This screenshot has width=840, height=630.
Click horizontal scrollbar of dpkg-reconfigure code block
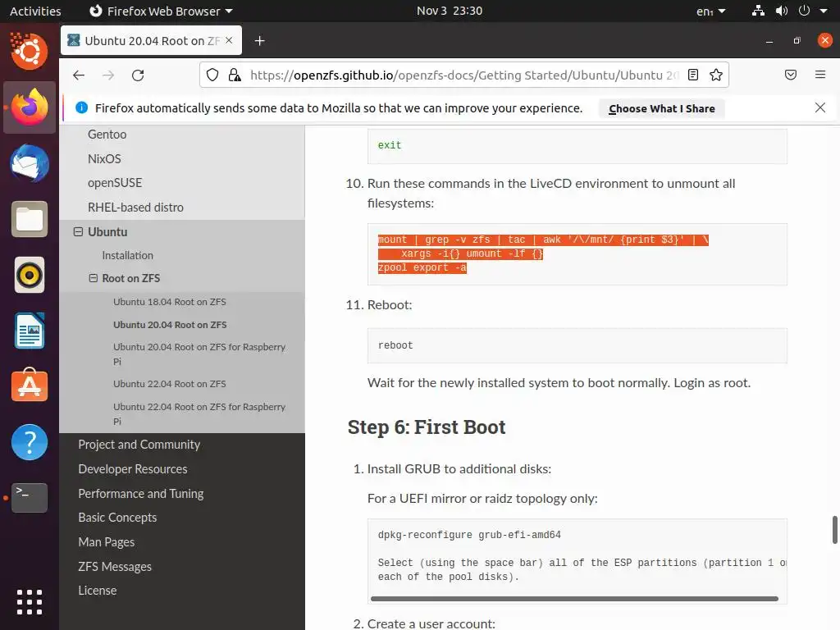[x=574, y=598]
